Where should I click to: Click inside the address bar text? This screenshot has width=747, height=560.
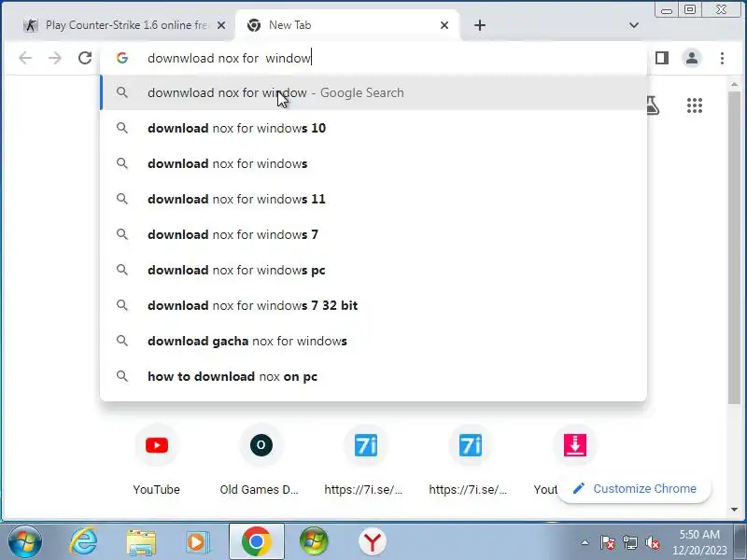pos(229,58)
